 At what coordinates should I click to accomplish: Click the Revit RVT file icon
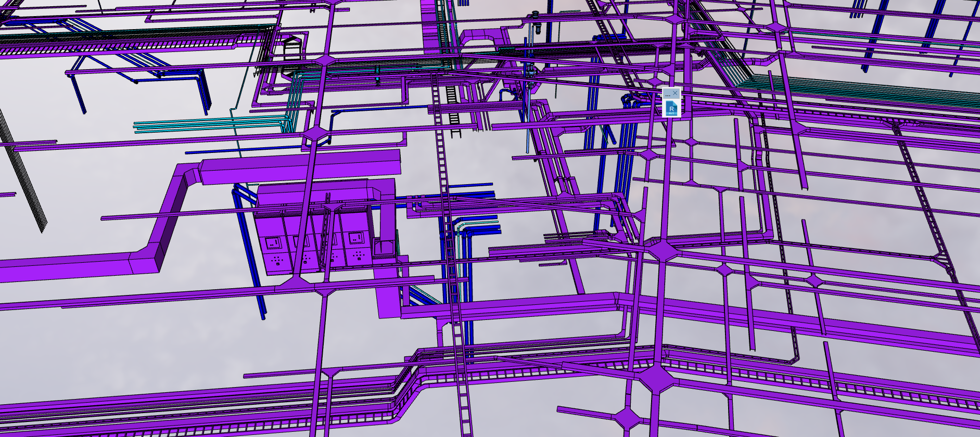[671, 108]
